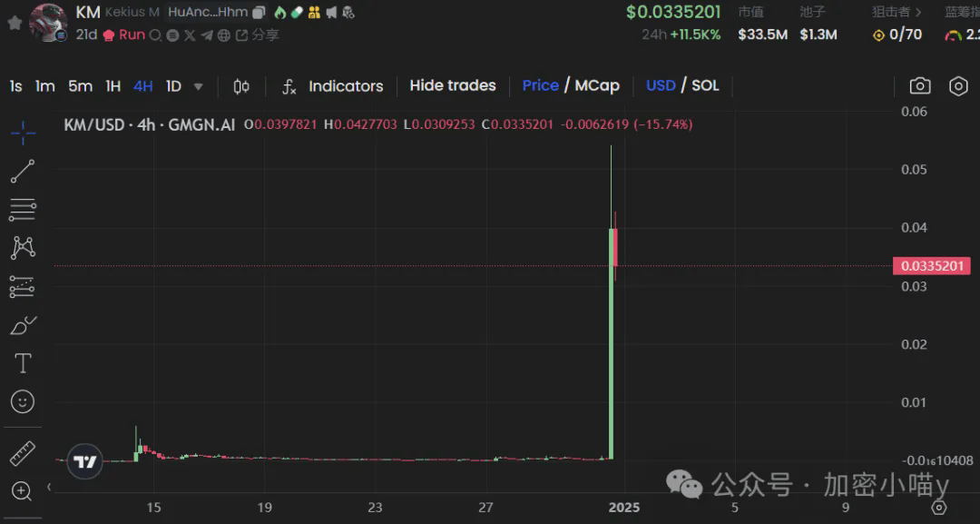
Task: Click the 24h +11.5K% change
Action: tap(681, 35)
